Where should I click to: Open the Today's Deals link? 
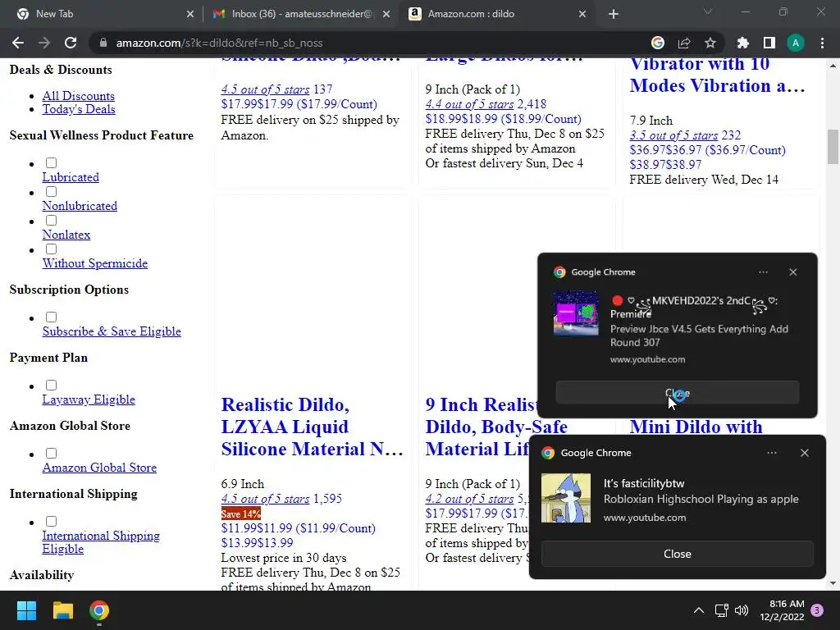79,109
